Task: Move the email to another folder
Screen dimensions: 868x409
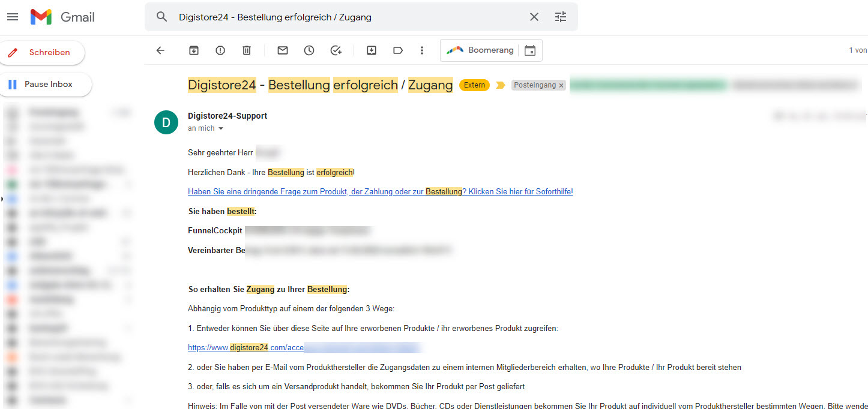Action: (x=372, y=50)
